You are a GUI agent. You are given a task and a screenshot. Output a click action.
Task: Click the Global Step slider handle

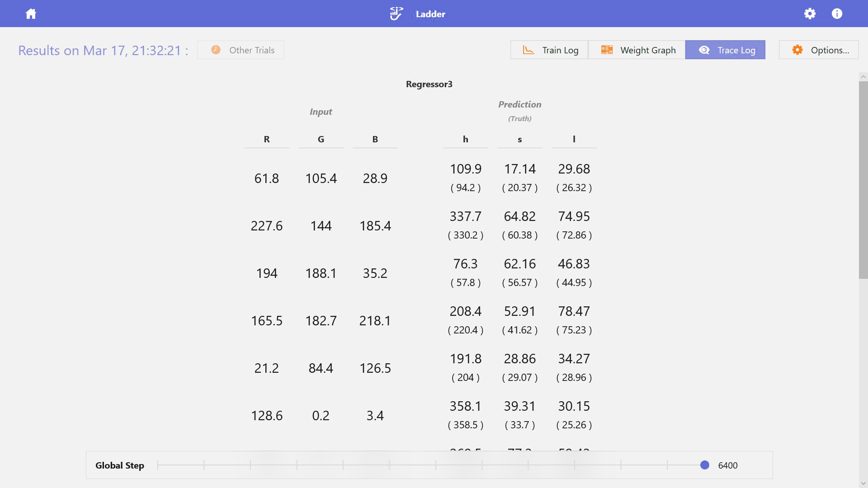(x=704, y=465)
